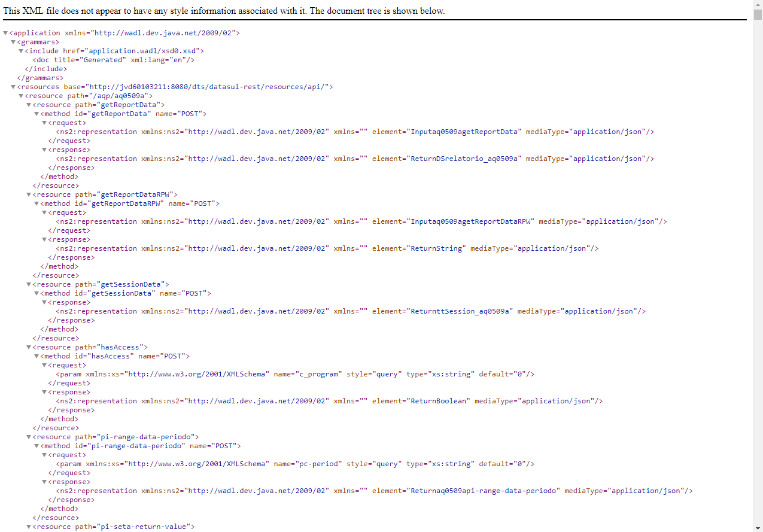Click the scrollbar up arrow
This screenshot has width=763, height=532.
[x=758, y=5]
